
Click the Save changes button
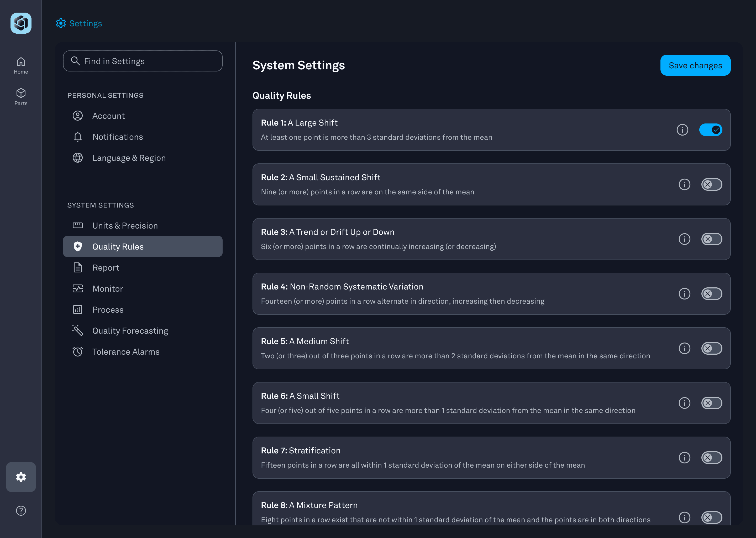[x=695, y=65]
